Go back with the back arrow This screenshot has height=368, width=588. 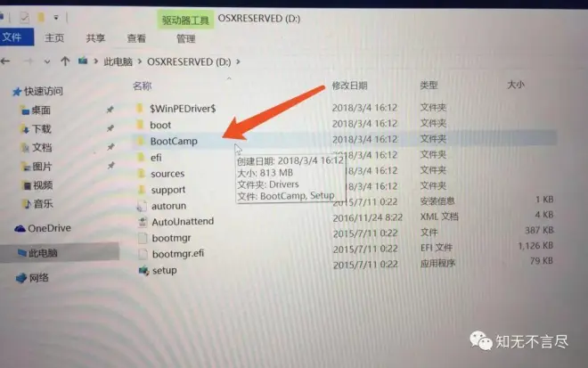pos(5,61)
